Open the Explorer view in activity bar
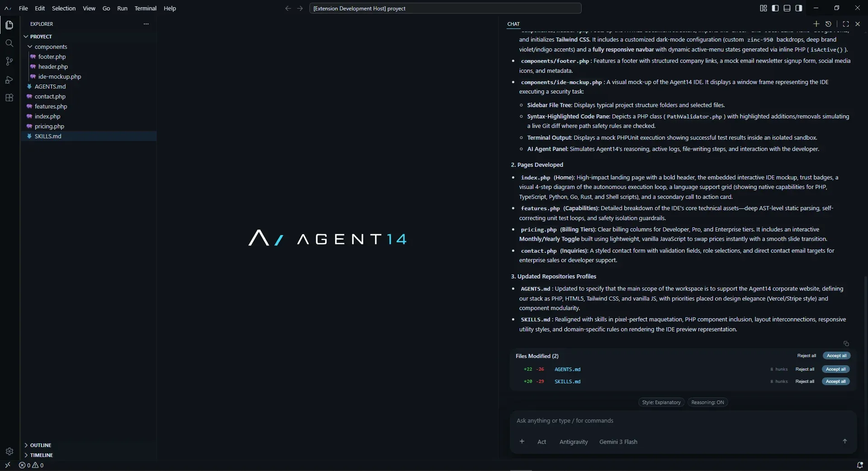 point(9,25)
